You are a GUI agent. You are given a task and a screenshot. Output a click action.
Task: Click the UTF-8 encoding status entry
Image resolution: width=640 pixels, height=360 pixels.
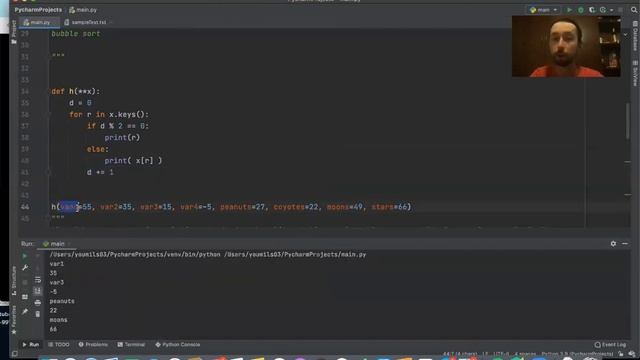tap(501, 354)
